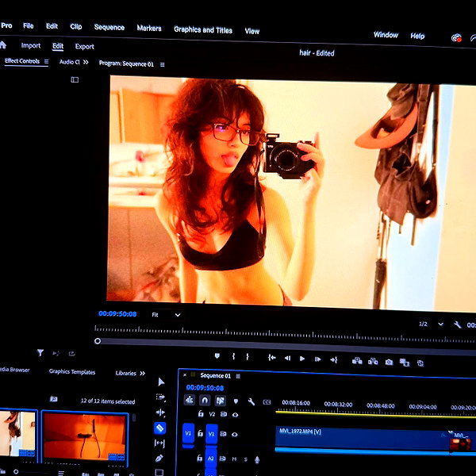Select the Ripple Edit tool
This screenshot has height=476, width=476.
160,413
